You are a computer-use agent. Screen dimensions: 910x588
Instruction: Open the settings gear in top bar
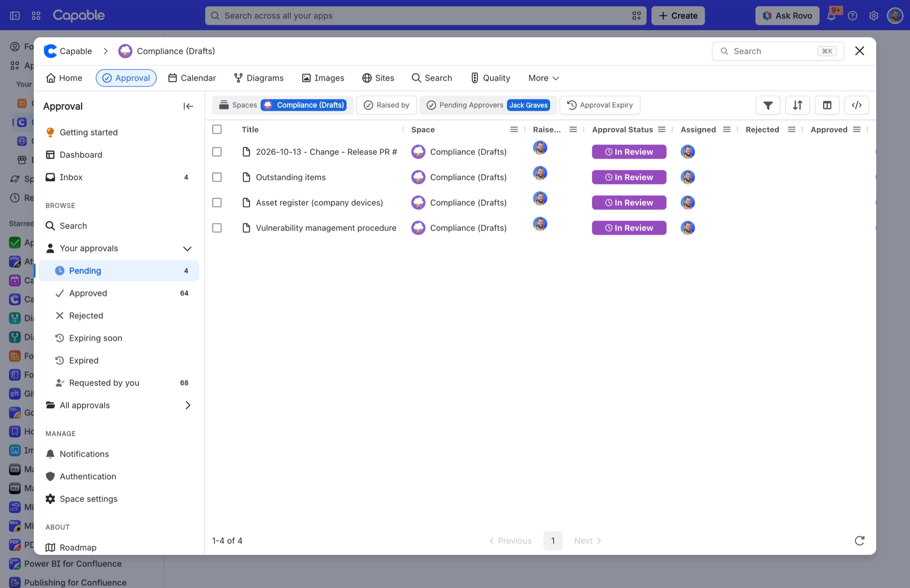[x=874, y=16]
